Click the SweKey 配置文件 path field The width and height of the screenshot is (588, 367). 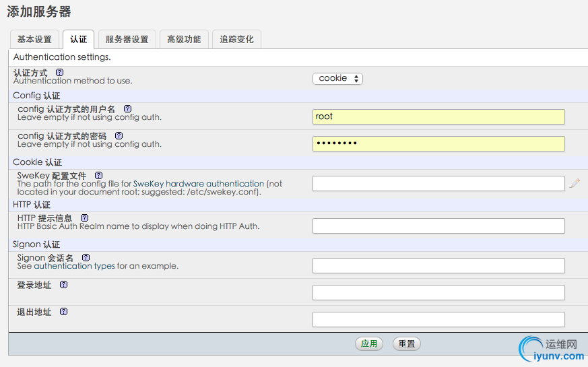[438, 184]
